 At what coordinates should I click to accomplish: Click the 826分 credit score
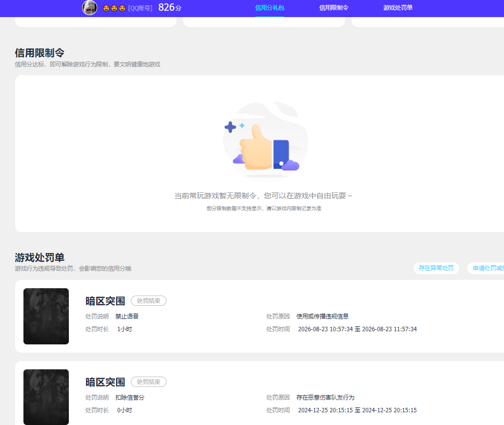click(170, 7)
